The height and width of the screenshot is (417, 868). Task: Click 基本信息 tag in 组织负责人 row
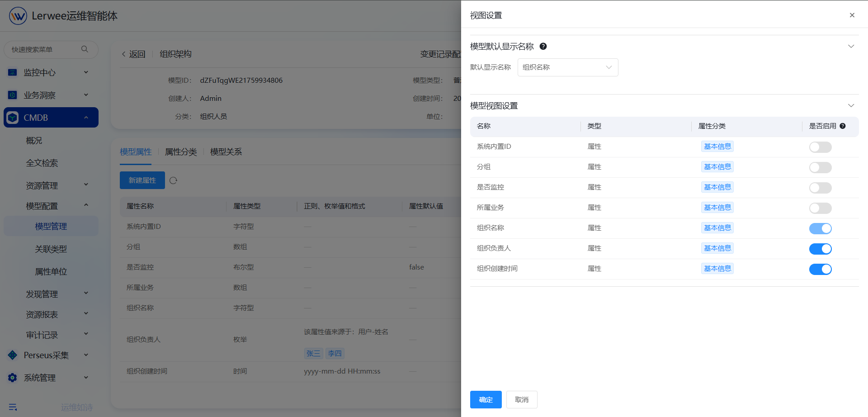tap(717, 248)
